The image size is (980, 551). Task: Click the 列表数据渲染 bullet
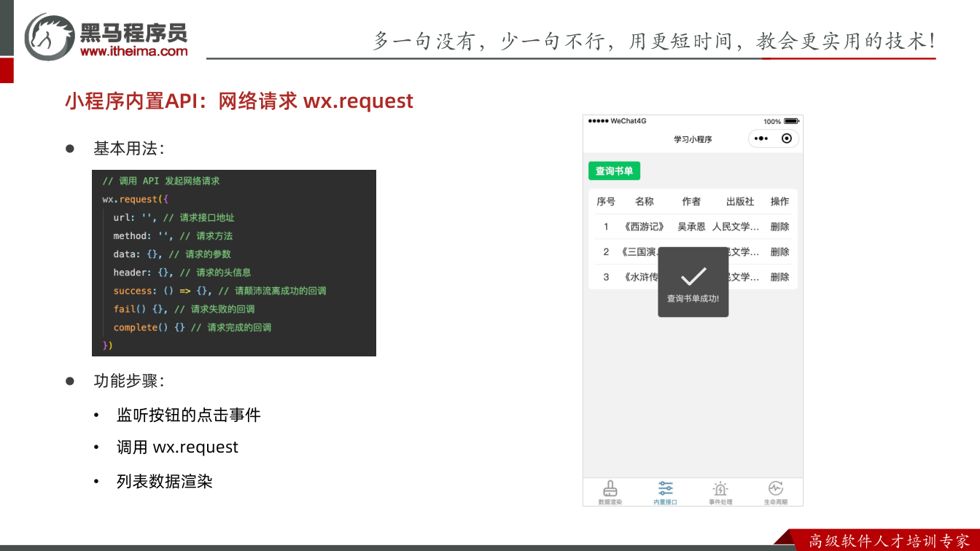pos(165,481)
